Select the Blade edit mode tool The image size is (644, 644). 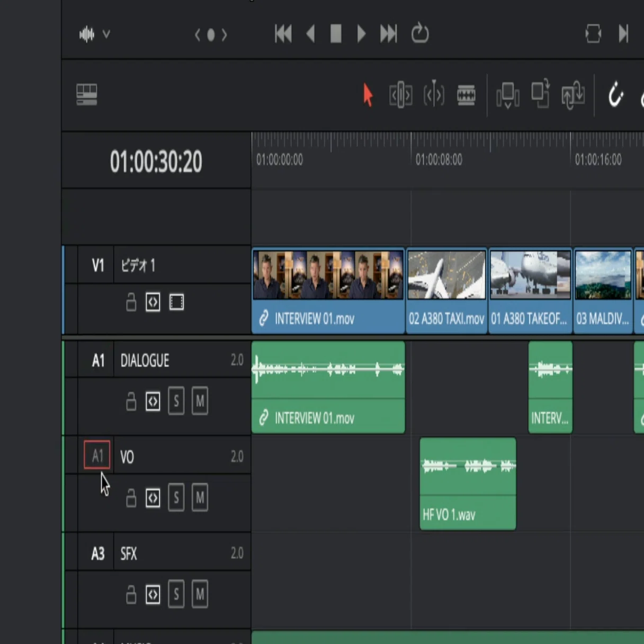tap(466, 95)
